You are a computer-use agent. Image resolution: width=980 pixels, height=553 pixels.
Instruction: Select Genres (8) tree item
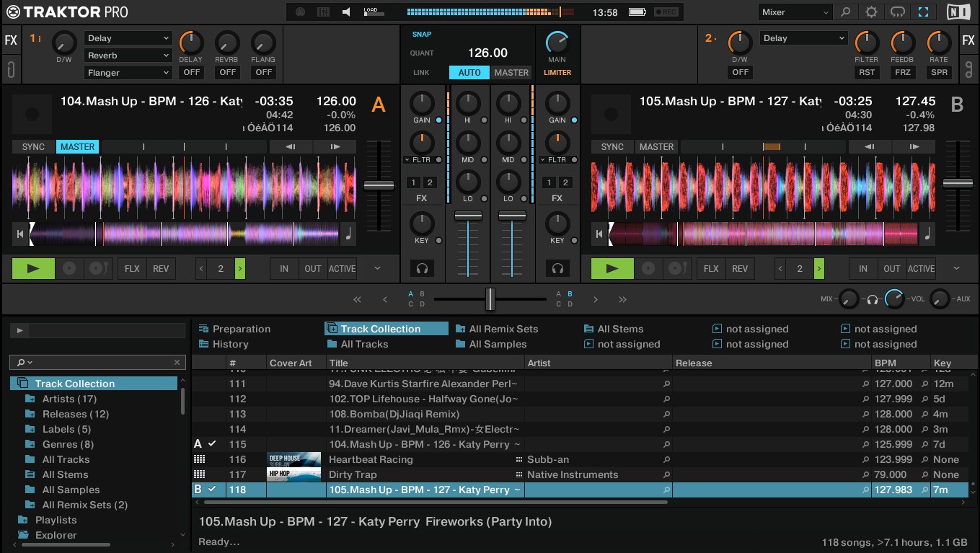68,444
